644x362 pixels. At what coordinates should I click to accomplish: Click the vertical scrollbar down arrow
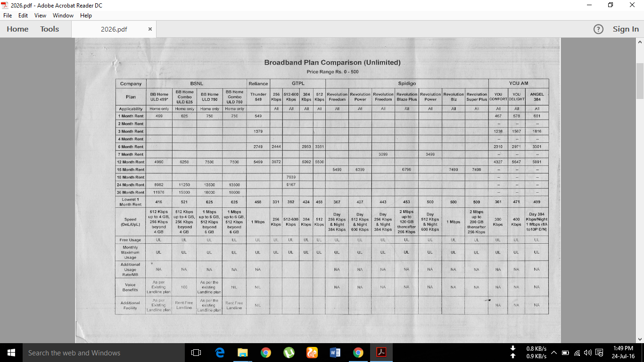click(x=640, y=339)
